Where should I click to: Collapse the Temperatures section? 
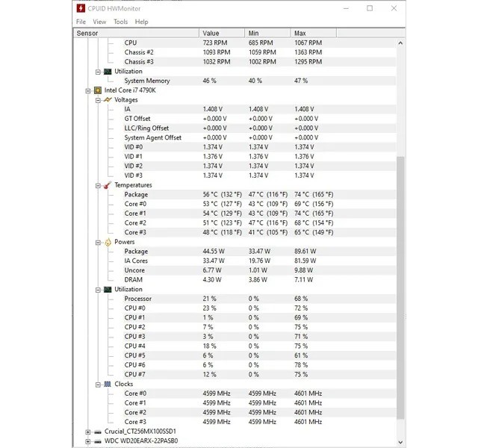tap(98, 186)
